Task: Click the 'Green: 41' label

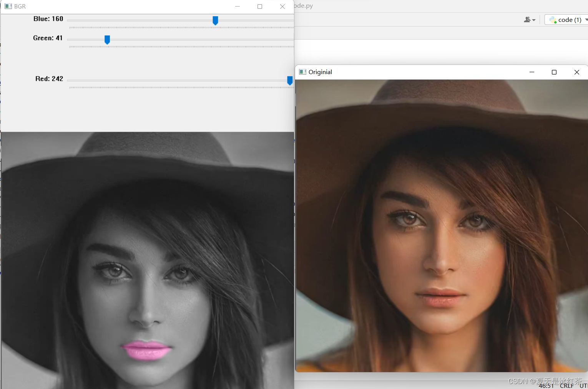Action: click(48, 38)
